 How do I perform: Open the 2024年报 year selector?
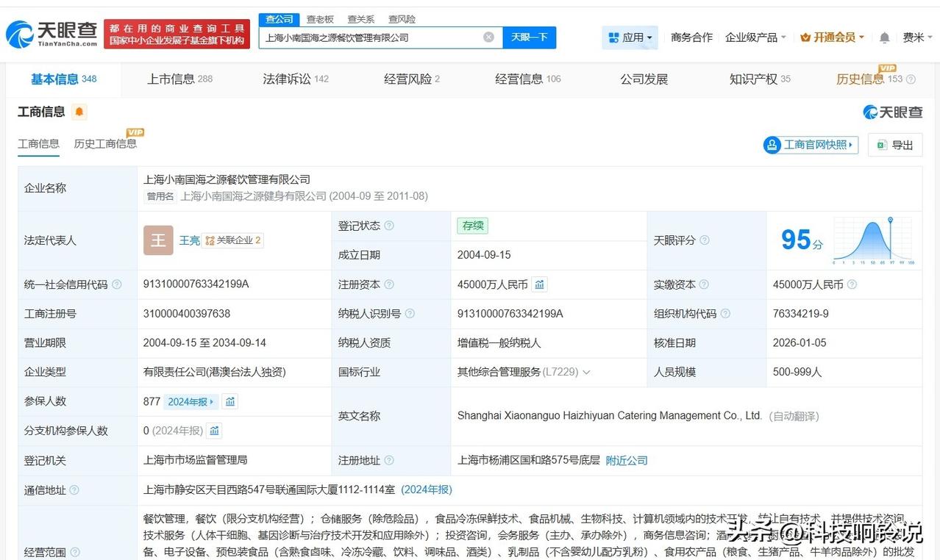click(191, 402)
